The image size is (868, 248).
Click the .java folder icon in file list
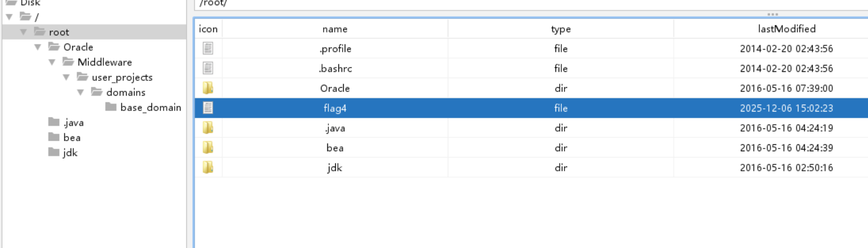tap(208, 128)
